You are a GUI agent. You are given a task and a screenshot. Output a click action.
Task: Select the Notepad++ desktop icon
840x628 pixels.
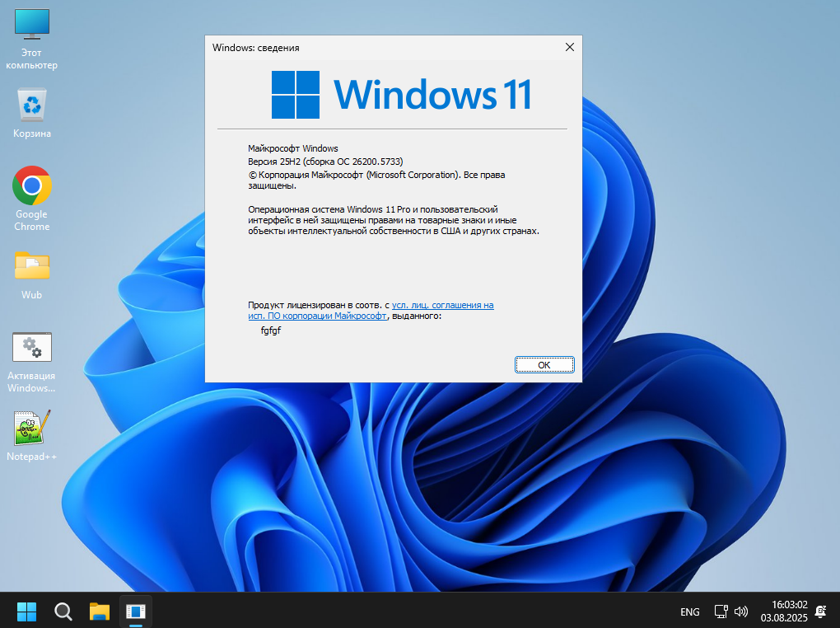pos(31,435)
